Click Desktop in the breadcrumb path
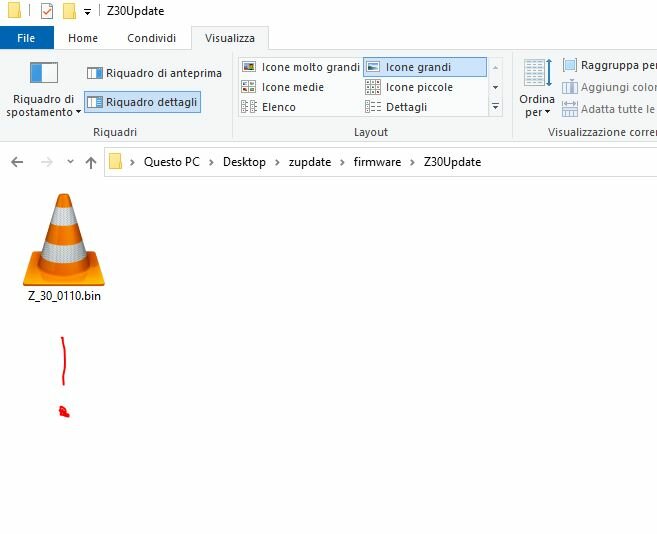The height and width of the screenshot is (534, 657). pyautogui.click(x=244, y=162)
